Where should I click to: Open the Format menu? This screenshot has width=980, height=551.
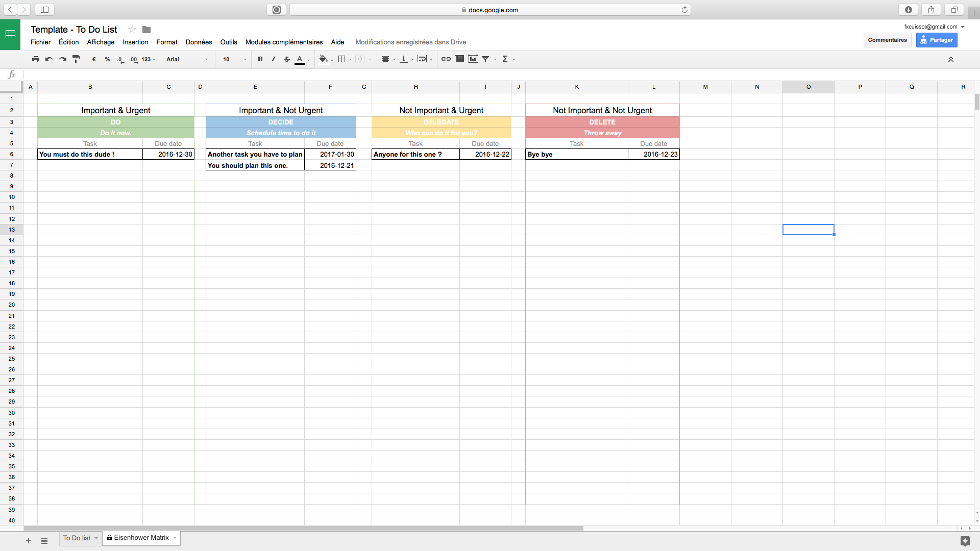coord(166,42)
